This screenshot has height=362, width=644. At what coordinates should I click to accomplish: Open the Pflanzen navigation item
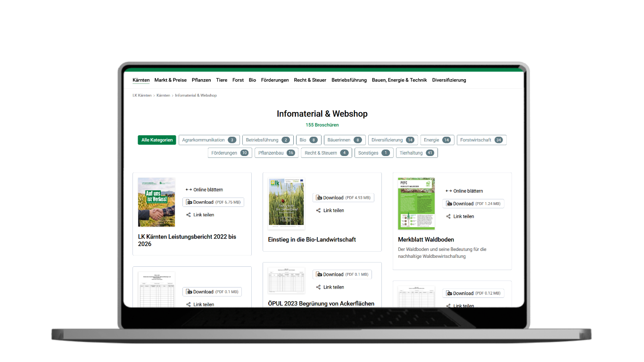[x=201, y=80]
